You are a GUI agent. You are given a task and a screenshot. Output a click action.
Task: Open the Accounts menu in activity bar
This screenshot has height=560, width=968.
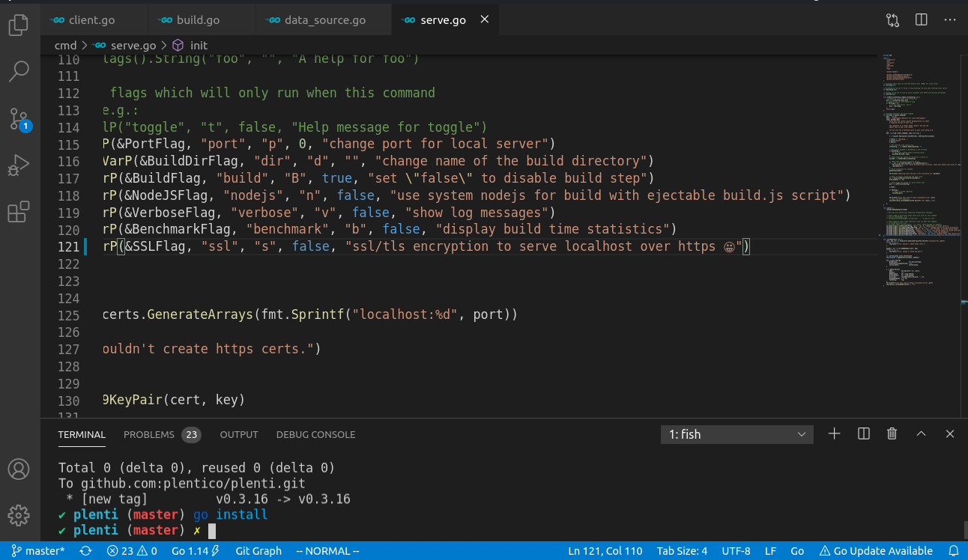click(18, 469)
